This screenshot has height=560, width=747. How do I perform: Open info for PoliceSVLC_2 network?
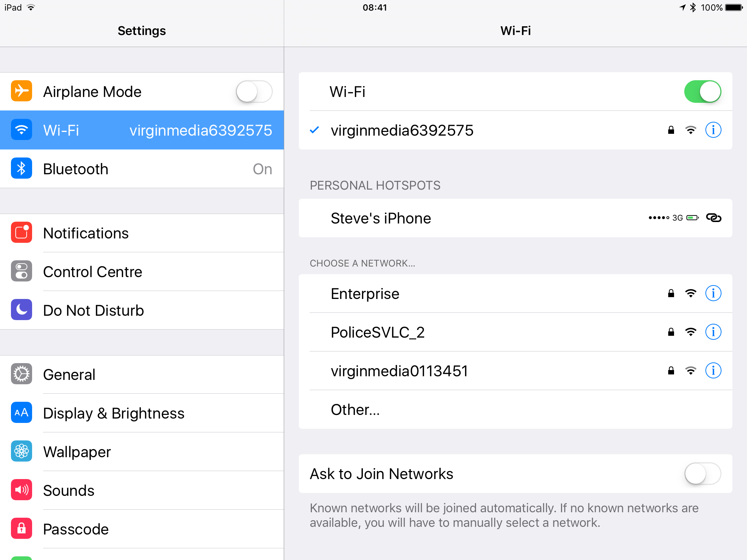point(713,332)
